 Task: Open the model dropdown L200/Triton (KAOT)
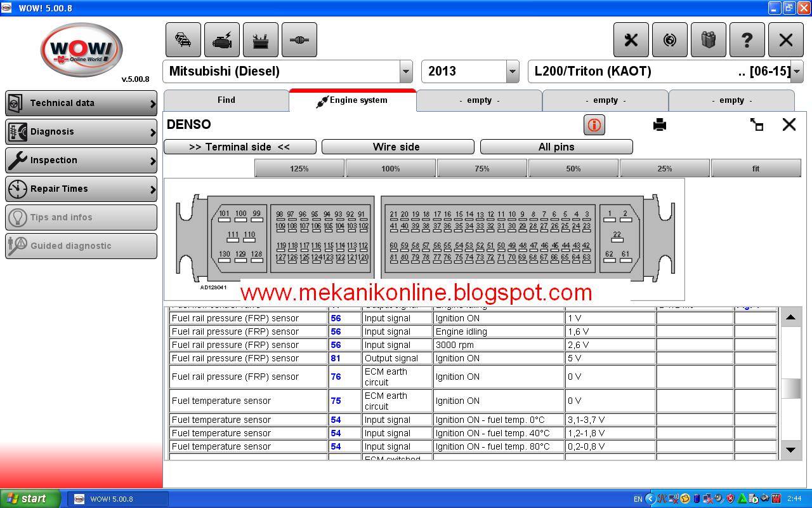click(797, 72)
